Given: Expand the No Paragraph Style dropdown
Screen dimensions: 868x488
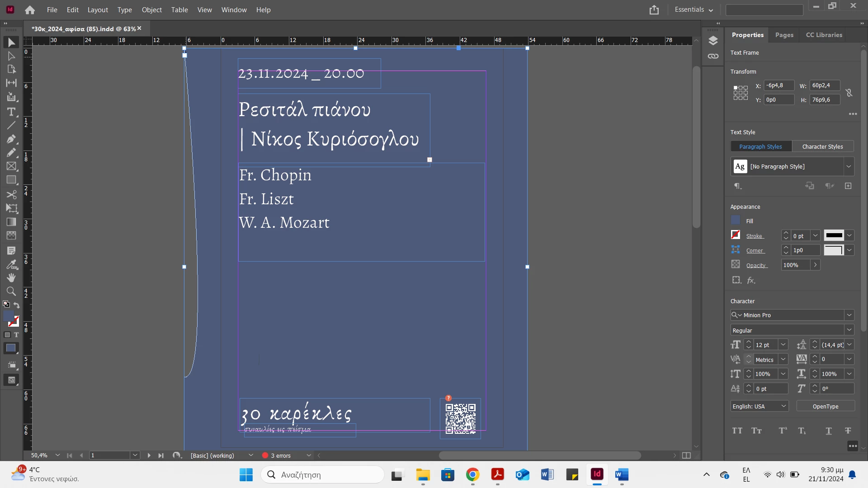Looking at the screenshot, I should point(849,166).
